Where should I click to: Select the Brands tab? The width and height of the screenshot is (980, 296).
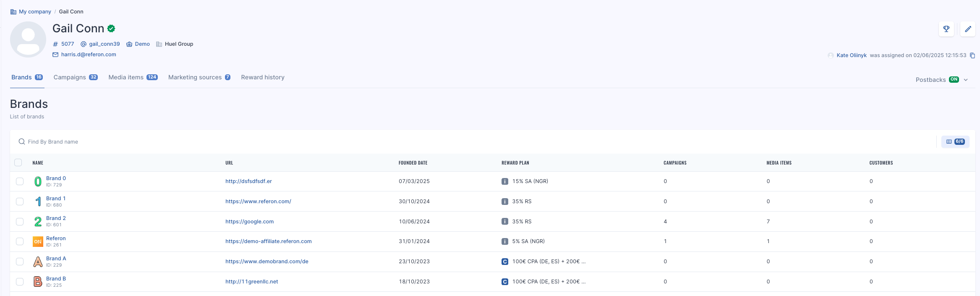27,77
